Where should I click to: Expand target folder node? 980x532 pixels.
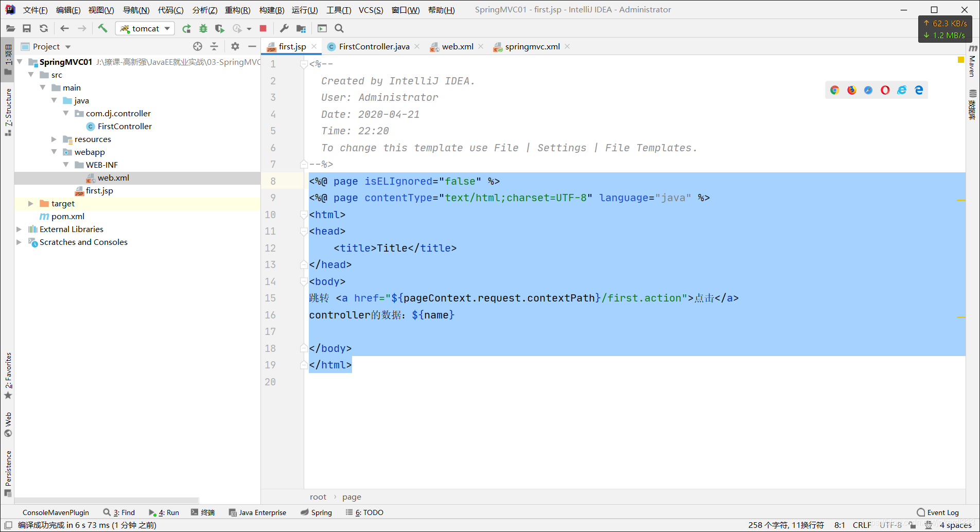coord(31,203)
